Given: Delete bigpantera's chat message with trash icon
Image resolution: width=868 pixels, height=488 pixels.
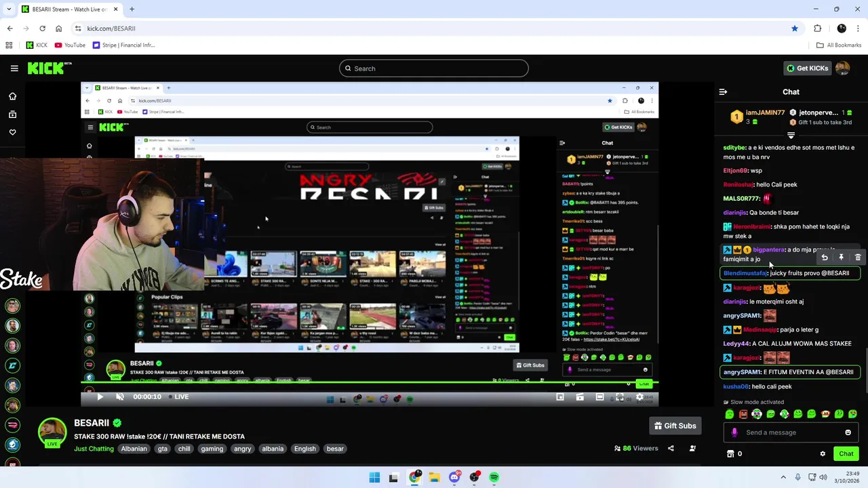Looking at the screenshot, I should [x=858, y=258].
